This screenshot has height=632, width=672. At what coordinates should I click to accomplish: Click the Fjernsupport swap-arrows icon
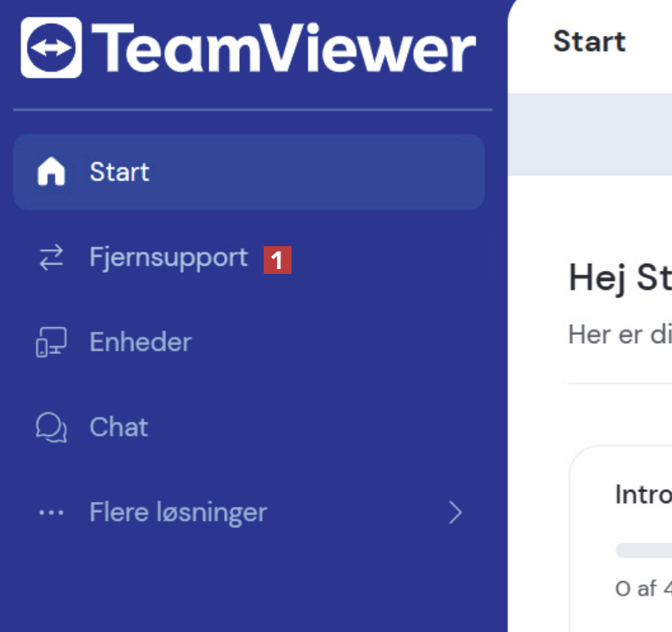click(x=52, y=257)
